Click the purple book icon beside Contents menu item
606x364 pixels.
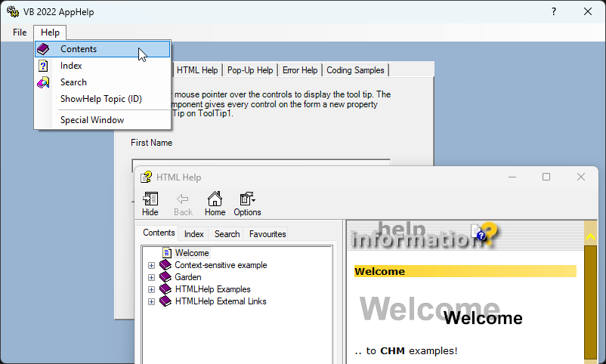(x=43, y=49)
